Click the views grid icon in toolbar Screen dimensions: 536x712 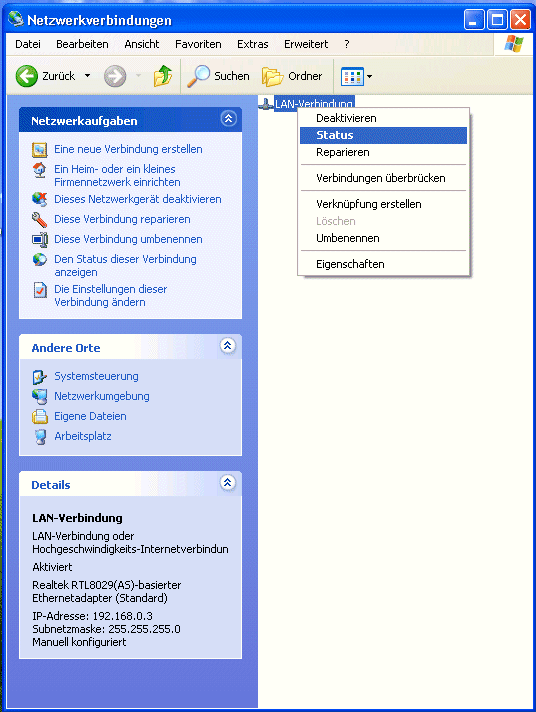[x=352, y=76]
